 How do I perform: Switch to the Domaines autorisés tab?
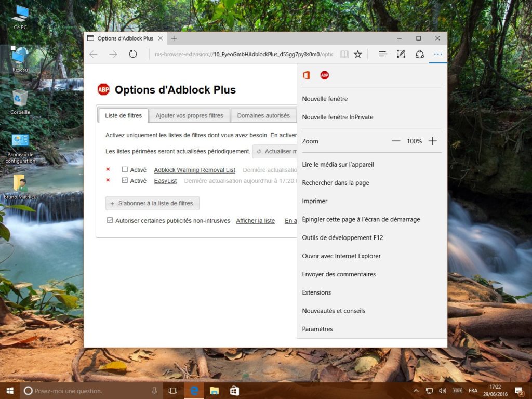pyautogui.click(x=264, y=115)
